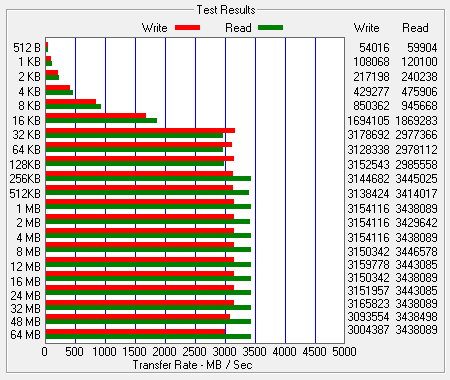Click the write value 3128338
Screen dimensions: 450x380
[x=368, y=150]
